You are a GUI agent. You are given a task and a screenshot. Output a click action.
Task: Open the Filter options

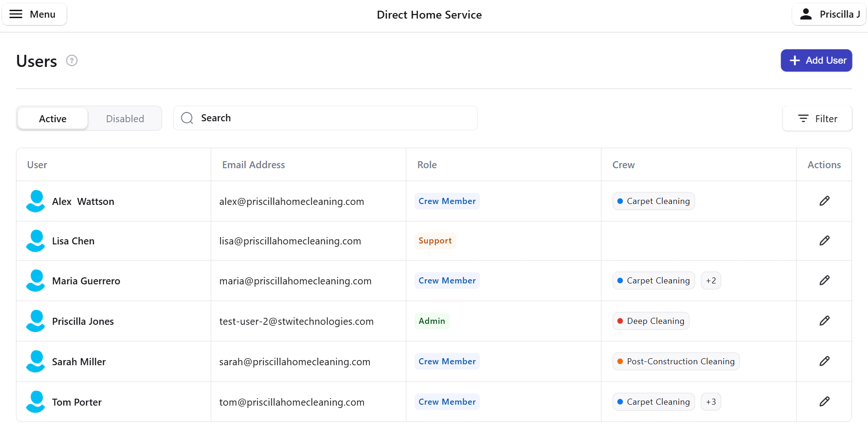point(817,119)
